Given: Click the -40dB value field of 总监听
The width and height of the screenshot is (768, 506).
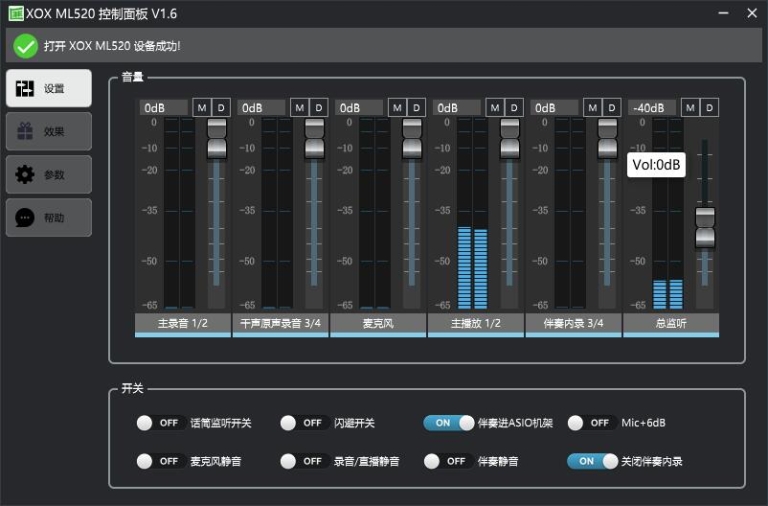Looking at the screenshot, I should click(x=652, y=108).
